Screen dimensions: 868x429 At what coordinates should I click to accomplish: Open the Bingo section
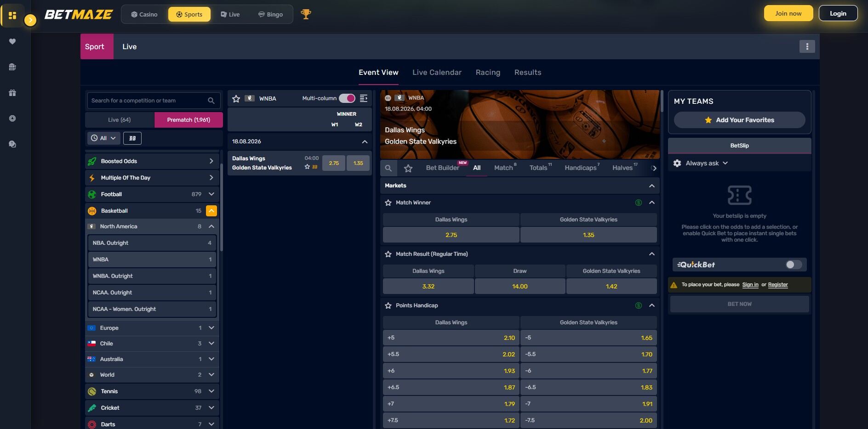coord(270,14)
